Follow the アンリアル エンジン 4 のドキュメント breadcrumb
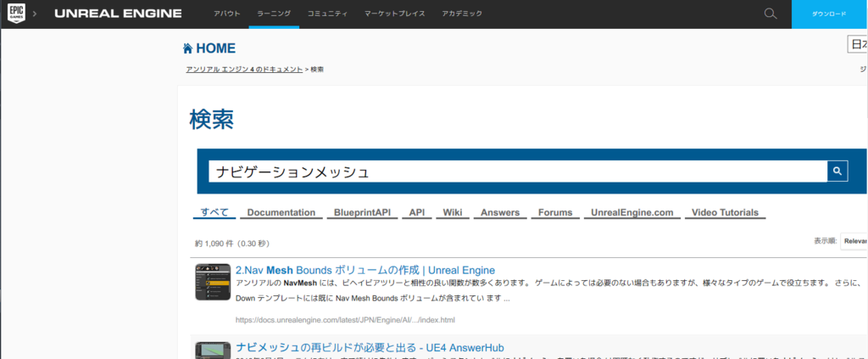Image resolution: width=868 pixels, height=359 pixels. pyautogui.click(x=244, y=70)
